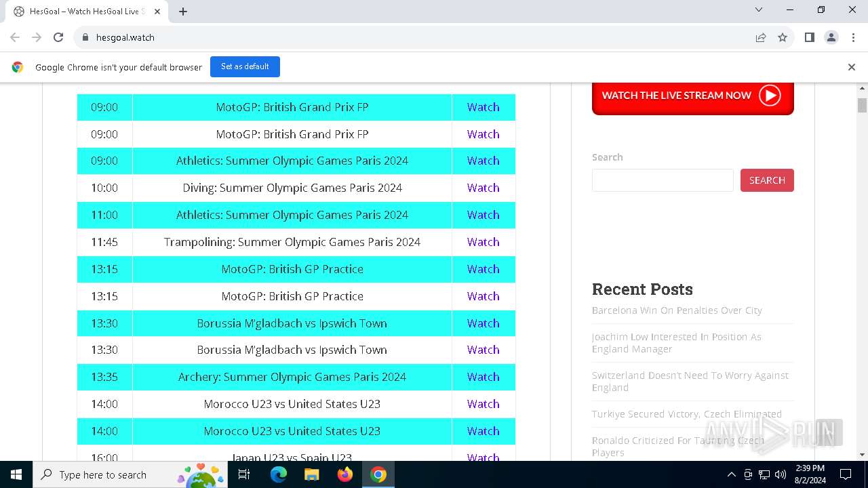Image resolution: width=868 pixels, height=488 pixels.
Task: Click the red SEARCH button
Action: click(x=767, y=180)
